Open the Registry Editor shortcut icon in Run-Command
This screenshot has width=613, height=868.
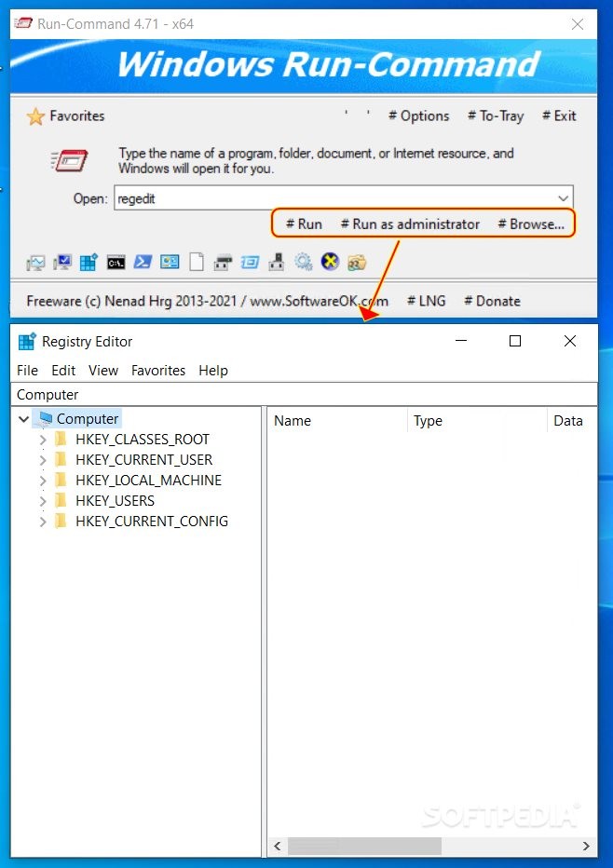coord(89,263)
